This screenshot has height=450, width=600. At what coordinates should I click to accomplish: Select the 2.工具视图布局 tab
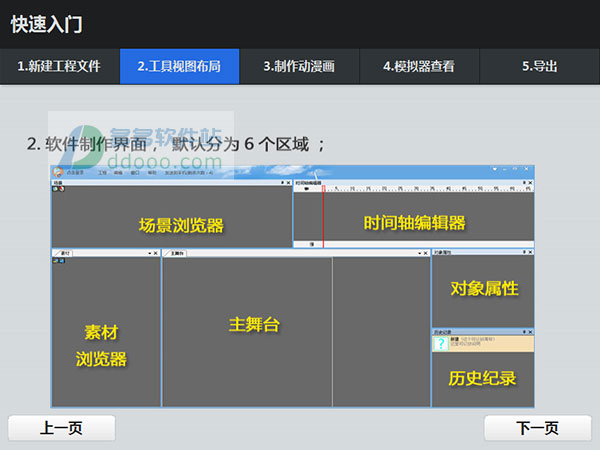[x=180, y=67]
